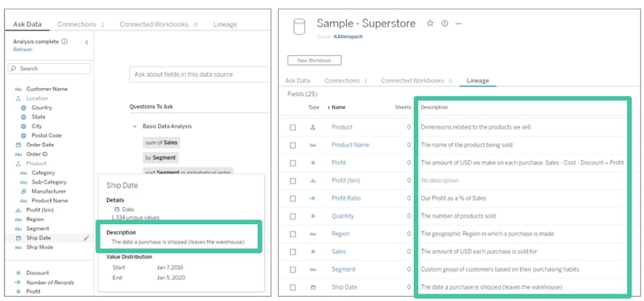Click the Refresh link under Analysis complete

coord(23,49)
